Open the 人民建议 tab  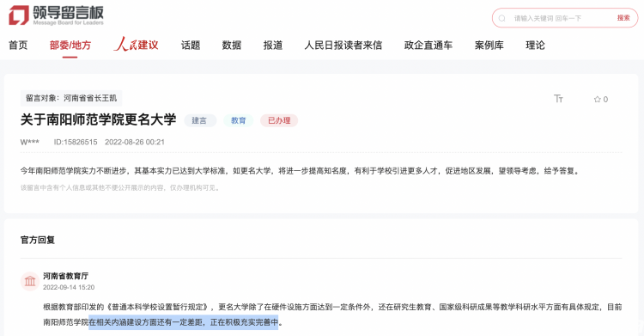coord(136,45)
